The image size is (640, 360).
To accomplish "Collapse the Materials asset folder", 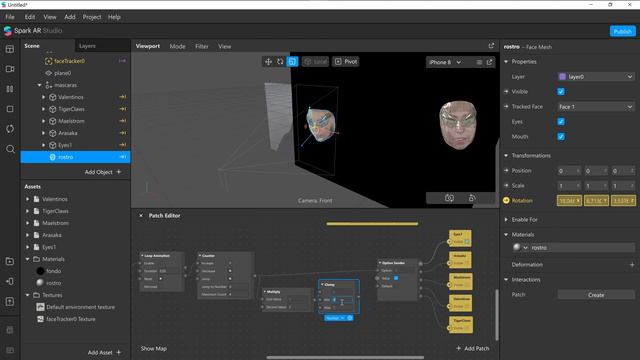I will point(28,259).
